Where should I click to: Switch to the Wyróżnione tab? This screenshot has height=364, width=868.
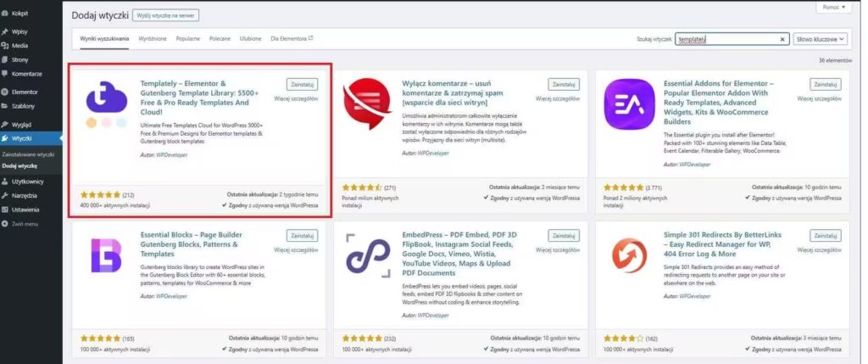(153, 39)
